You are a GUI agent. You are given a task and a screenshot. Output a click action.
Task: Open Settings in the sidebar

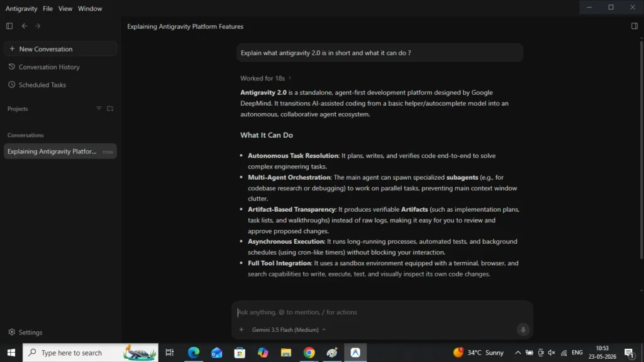(25, 332)
